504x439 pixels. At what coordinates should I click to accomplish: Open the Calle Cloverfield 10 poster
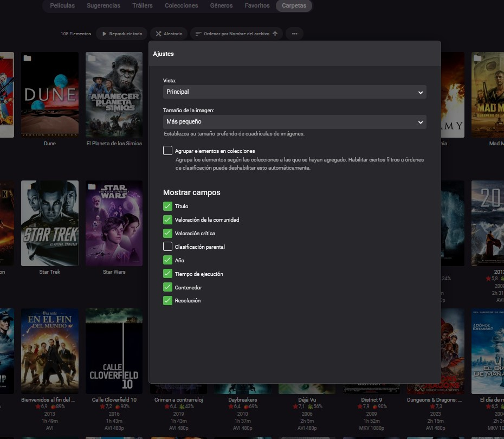[114, 351]
